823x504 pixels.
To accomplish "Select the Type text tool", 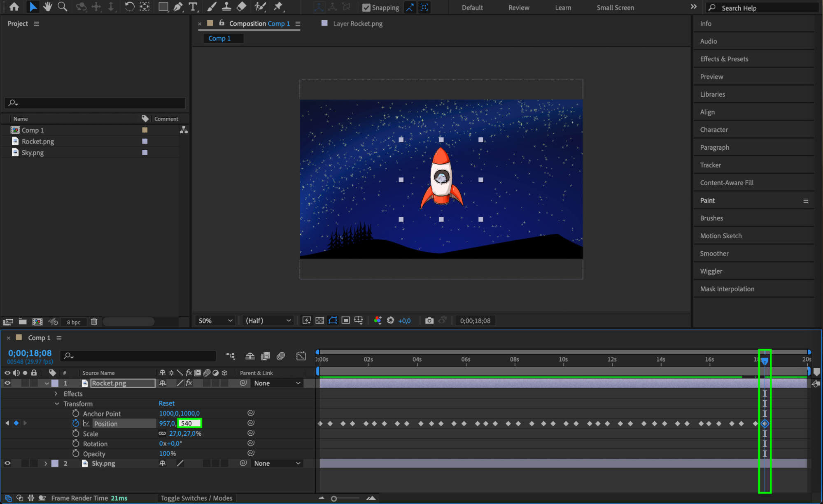I will click(x=192, y=7).
